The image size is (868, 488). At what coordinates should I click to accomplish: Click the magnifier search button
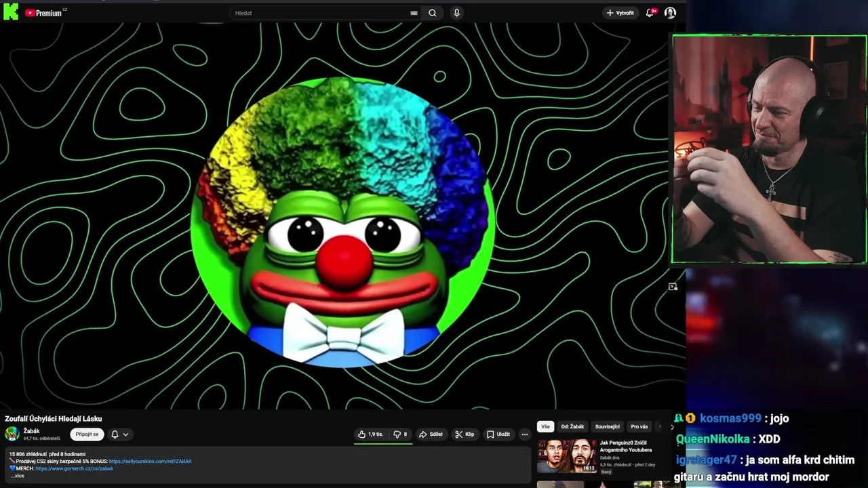coord(433,13)
